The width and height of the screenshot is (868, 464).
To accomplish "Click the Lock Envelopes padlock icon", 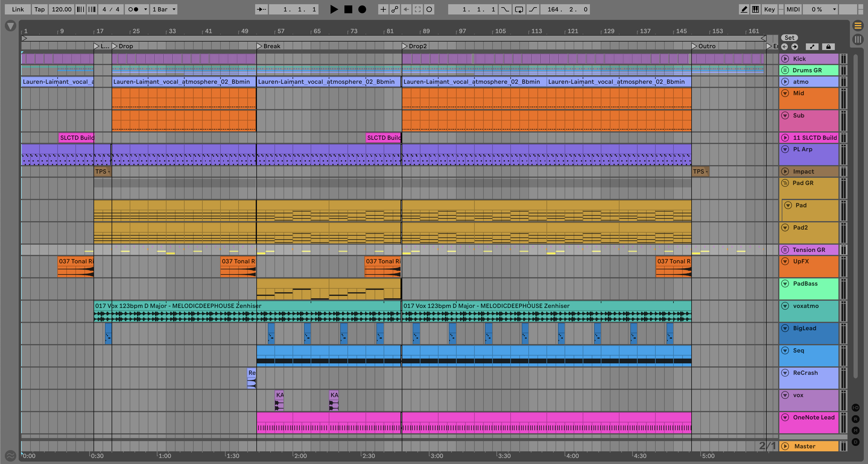I will coord(828,47).
